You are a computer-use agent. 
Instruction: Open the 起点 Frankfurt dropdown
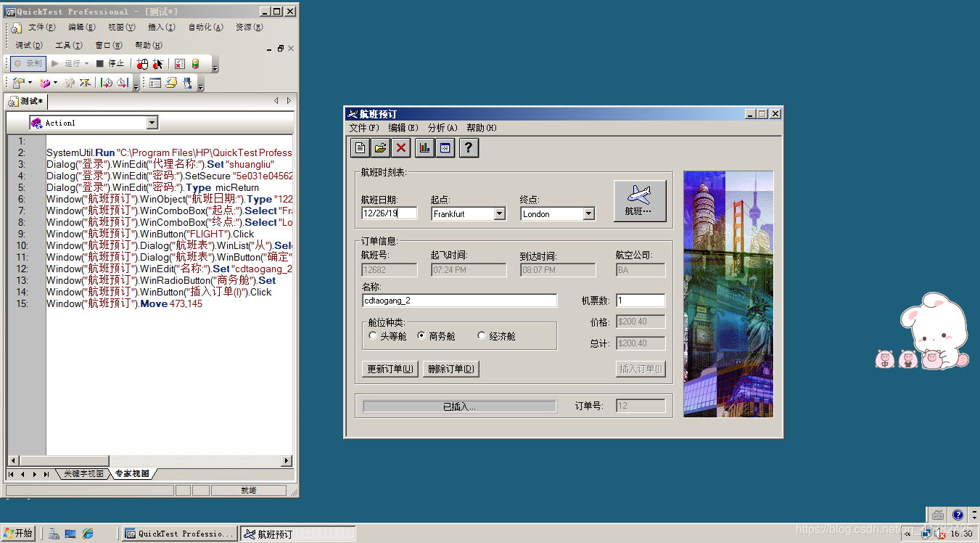[x=499, y=213]
